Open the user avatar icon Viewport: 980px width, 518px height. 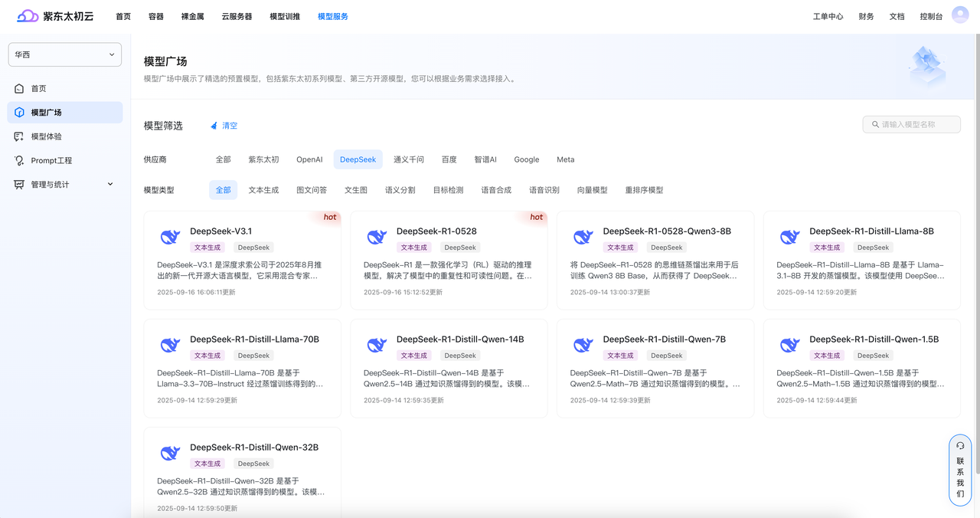point(960,15)
